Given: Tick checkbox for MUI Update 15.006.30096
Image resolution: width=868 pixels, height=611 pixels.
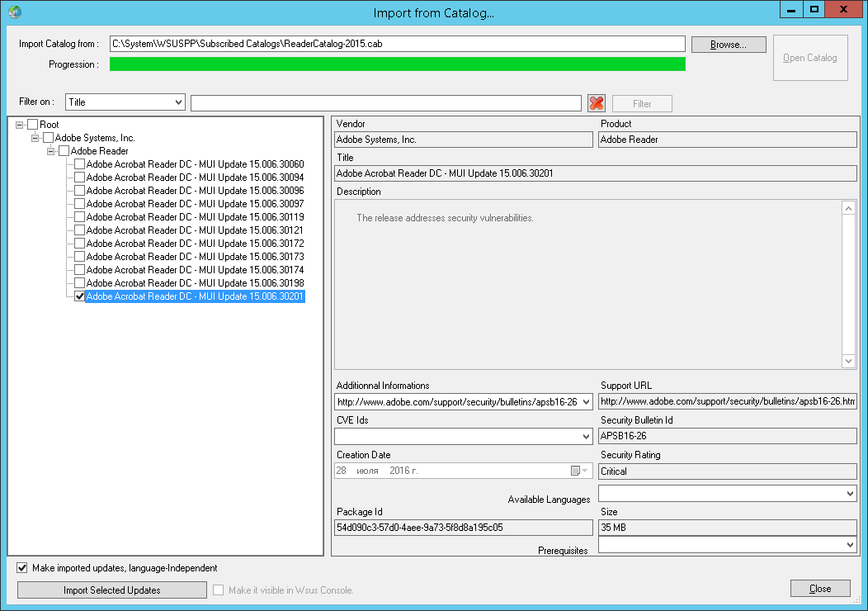Looking at the screenshot, I should (79, 191).
